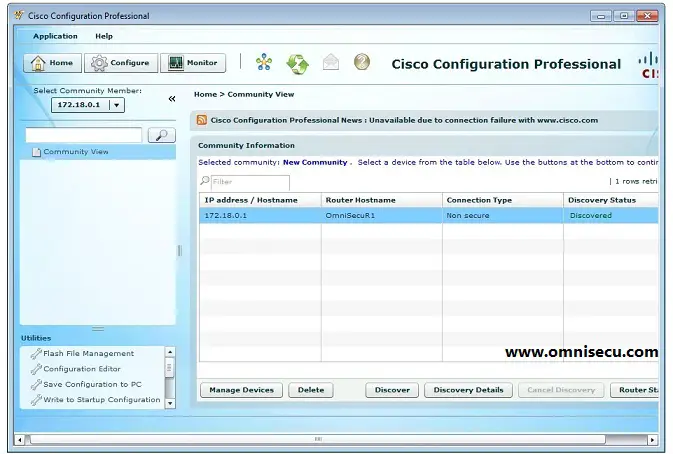Click horizontal scrollbar left arrow
Viewport: 673px width, 454px height.
click(x=20, y=440)
